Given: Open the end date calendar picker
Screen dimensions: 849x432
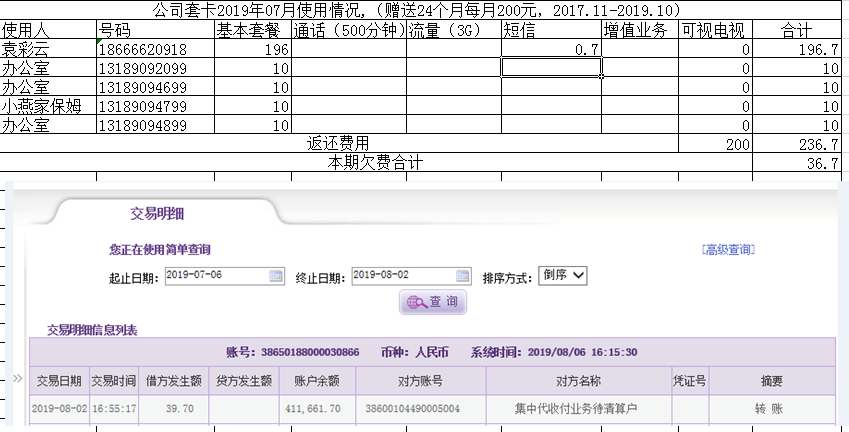Looking at the screenshot, I should pos(463,276).
